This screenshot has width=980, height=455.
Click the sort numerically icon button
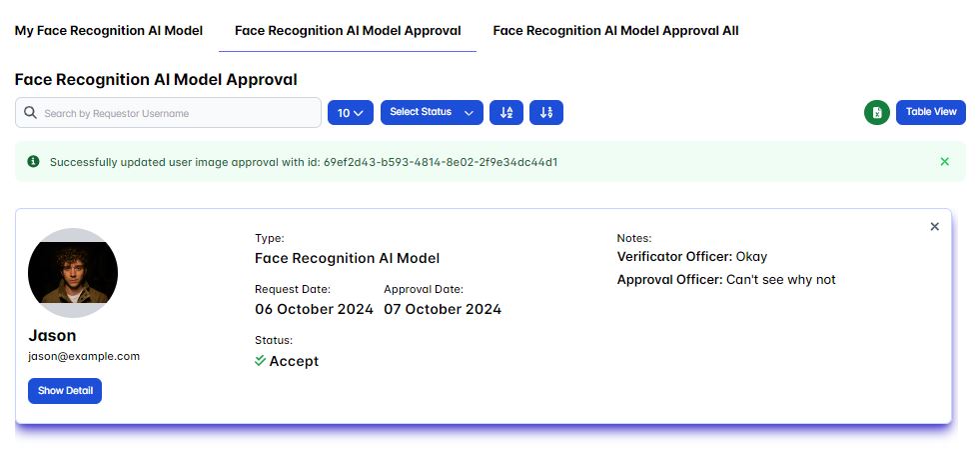click(x=546, y=113)
